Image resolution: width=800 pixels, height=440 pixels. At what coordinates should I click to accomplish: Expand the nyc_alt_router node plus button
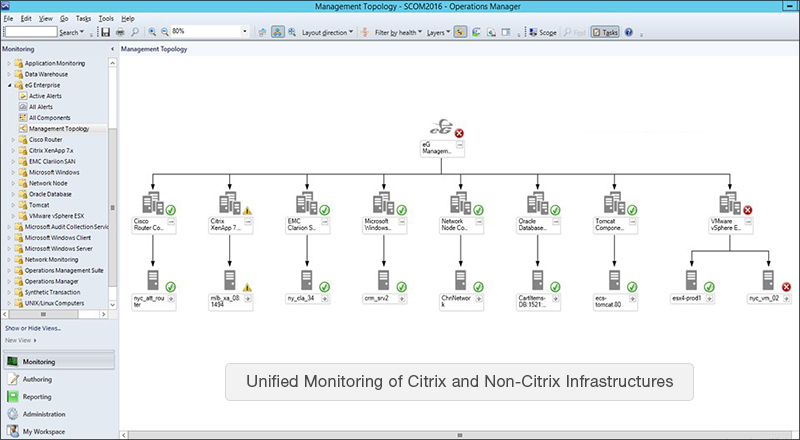(x=171, y=299)
